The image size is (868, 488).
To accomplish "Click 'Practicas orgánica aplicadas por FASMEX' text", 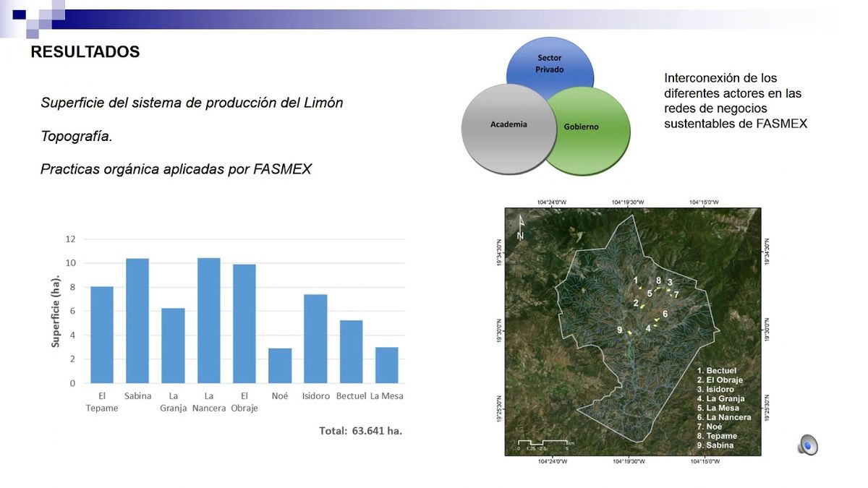I will pyautogui.click(x=176, y=169).
